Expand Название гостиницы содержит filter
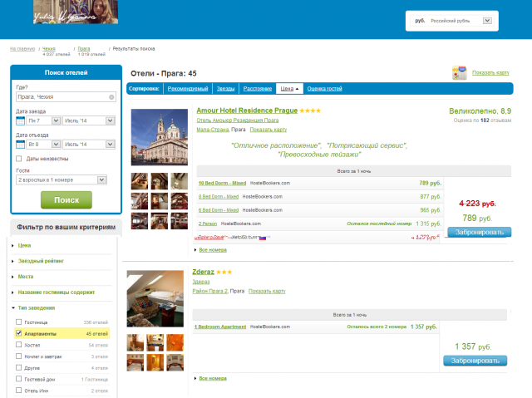 (x=56, y=292)
